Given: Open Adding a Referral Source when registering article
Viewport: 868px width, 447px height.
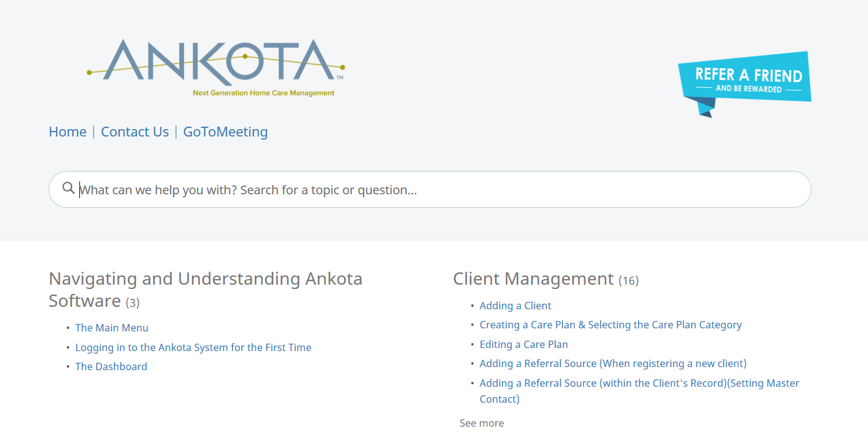Looking at the screenshot, I should [x=613, y=363].
